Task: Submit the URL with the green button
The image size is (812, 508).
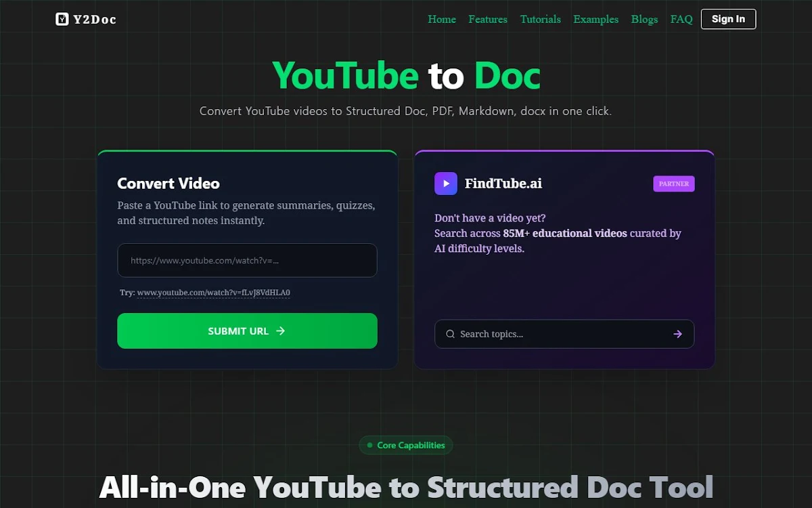Action: click(247, 331)
